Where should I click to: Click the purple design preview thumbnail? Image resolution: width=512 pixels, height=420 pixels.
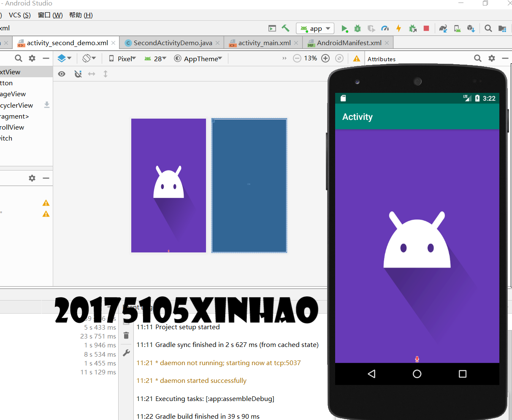pyautogui.click(x=168, y=185)
